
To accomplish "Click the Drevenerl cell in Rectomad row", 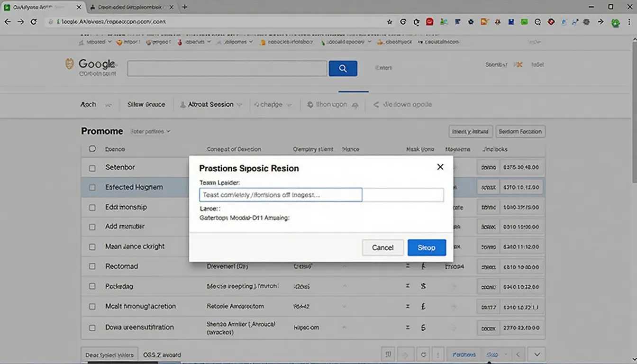I will click(227, 266).
